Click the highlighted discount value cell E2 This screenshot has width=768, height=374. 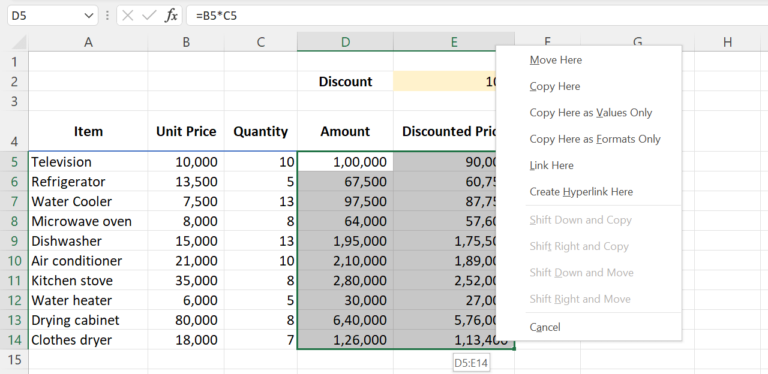coord(445,81)
